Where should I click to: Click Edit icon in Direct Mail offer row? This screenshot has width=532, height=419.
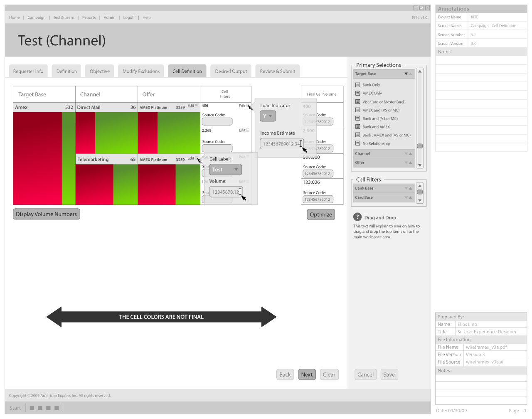coord(197,106)
